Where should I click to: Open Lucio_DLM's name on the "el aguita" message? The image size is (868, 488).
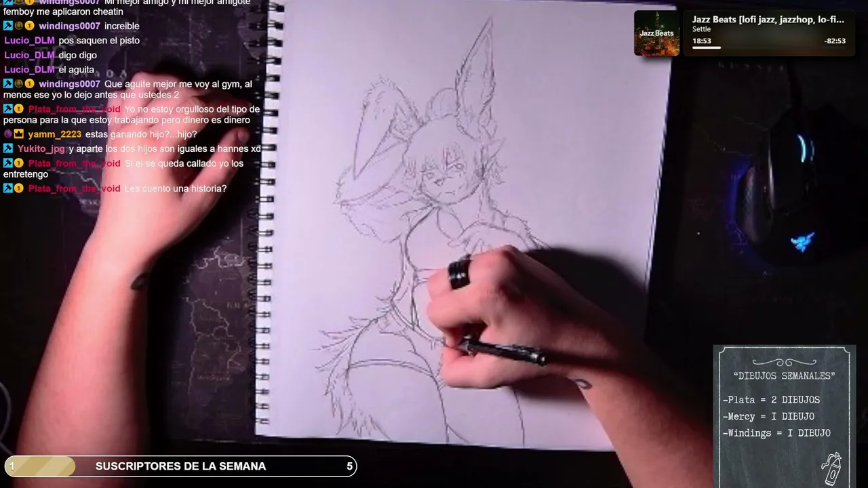click(29, 69)
